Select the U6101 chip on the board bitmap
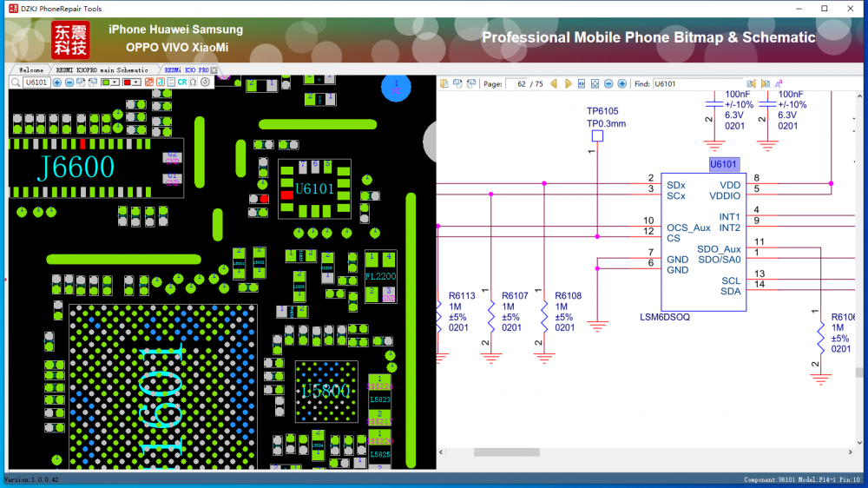868x488 pixels. 314,189
